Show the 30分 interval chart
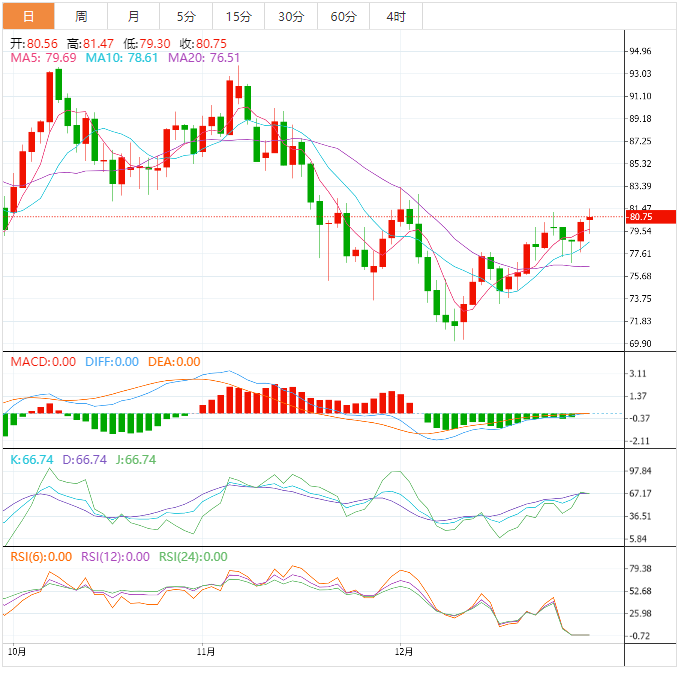The width and height of the screenshot is (683, 676). point(291,16)
